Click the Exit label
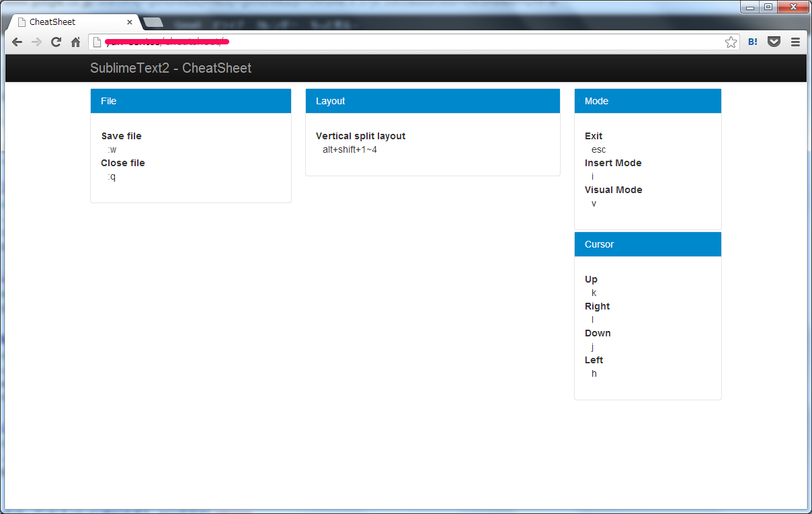Screen dimensions: 812x514 [594, 136]
